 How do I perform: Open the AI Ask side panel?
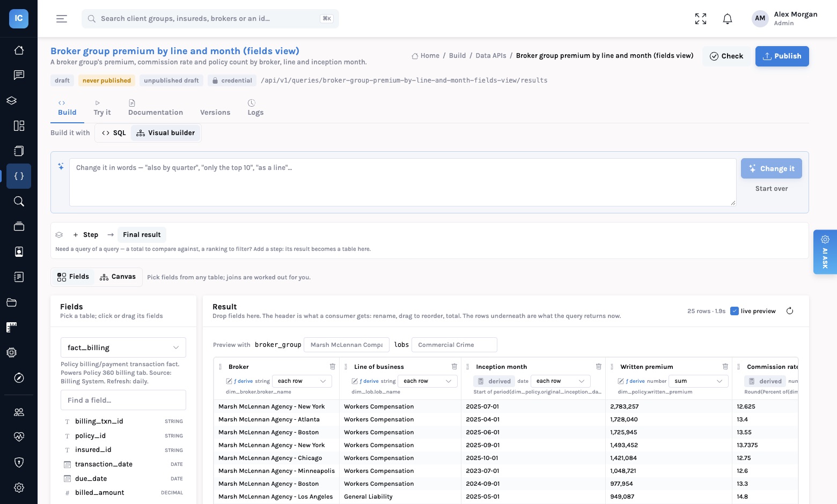[825, 252]
